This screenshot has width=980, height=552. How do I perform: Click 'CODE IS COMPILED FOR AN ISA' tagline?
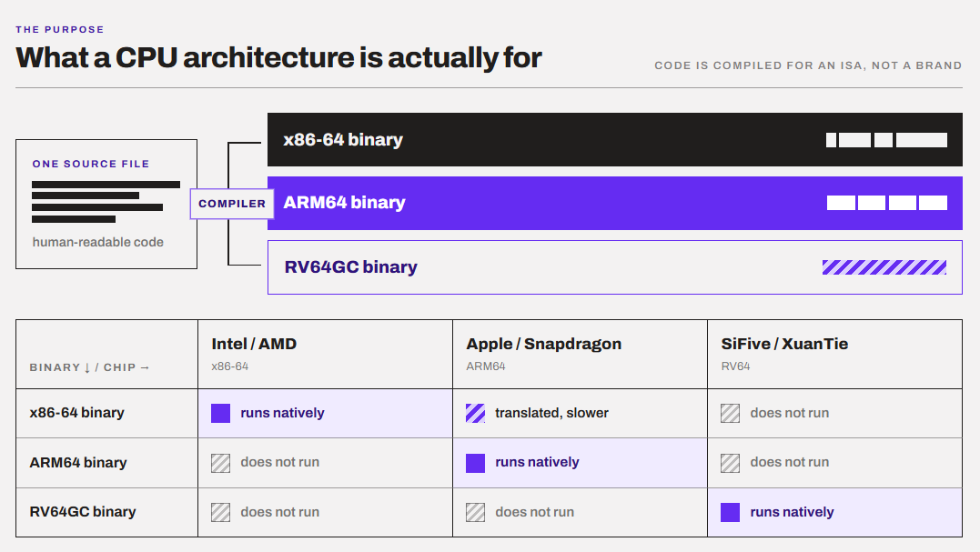click(808, 65)
